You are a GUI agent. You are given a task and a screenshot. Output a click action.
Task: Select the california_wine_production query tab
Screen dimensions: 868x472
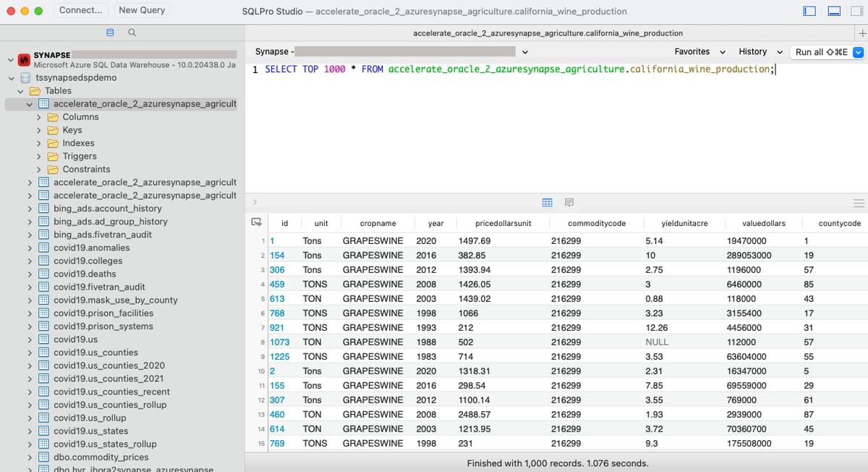(548, 33)
